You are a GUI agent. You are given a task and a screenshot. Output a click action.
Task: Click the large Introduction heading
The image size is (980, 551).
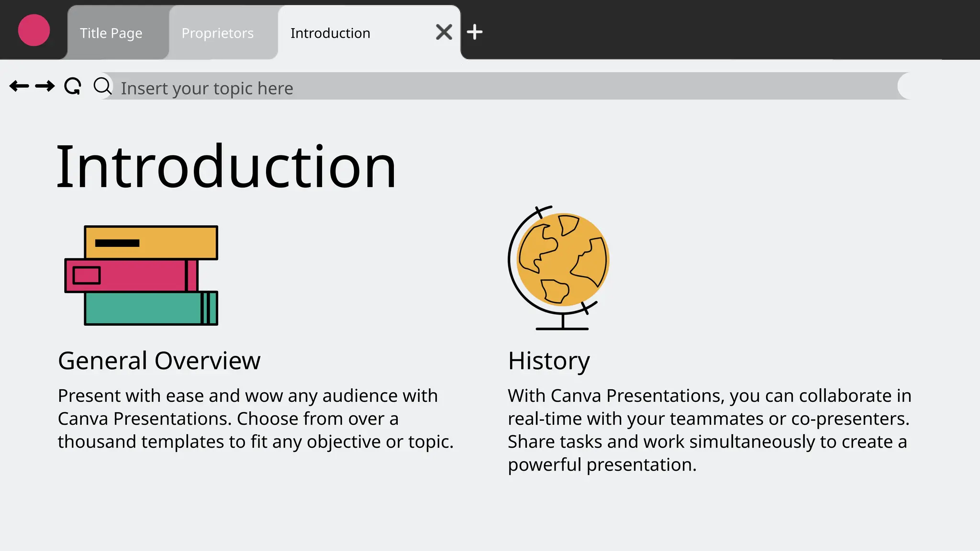(x=226, y=167)
